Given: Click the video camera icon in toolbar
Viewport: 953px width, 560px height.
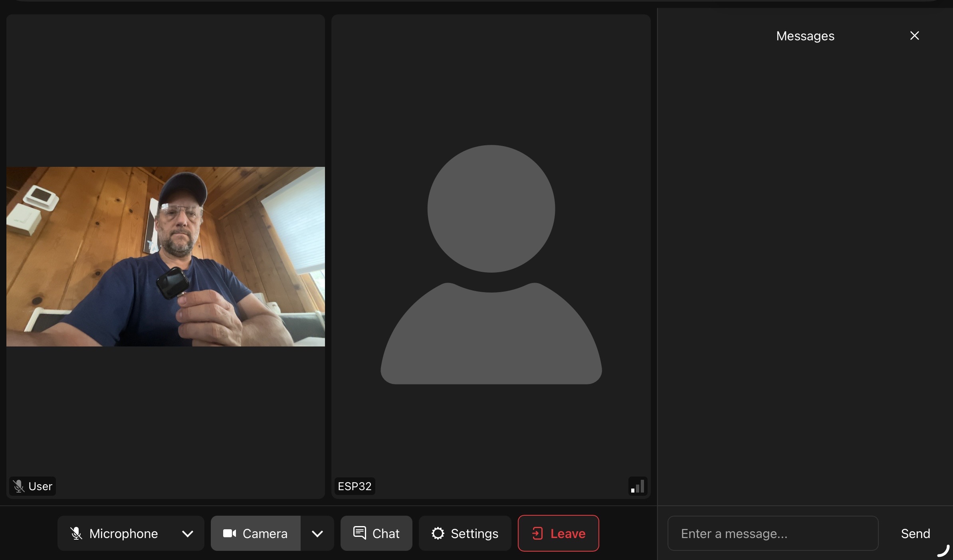Looking at the screenshot, I should [x=230, y=533].
